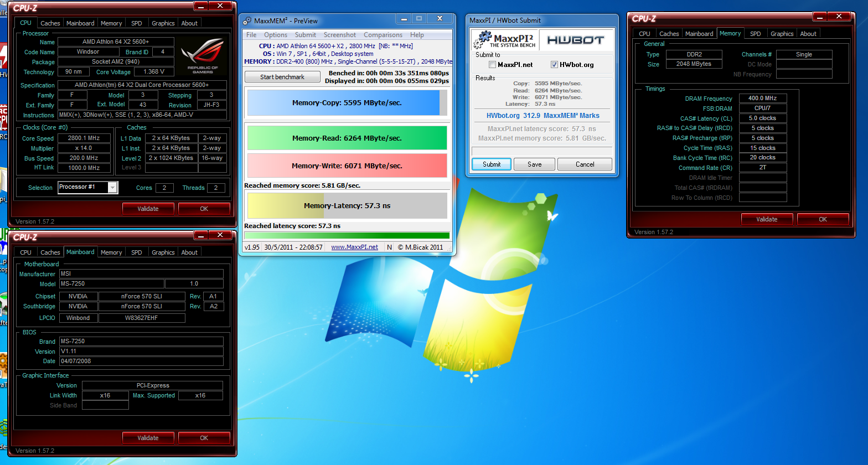Click the Command Rate 2T value
The width and height of the screenshot is (868, 465).
(x=763, y=168)
